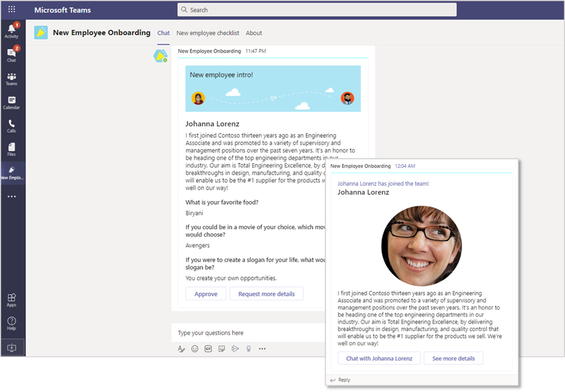Click Reply under the joined message
The image size is (565, 392).
[x=341, y=380]
